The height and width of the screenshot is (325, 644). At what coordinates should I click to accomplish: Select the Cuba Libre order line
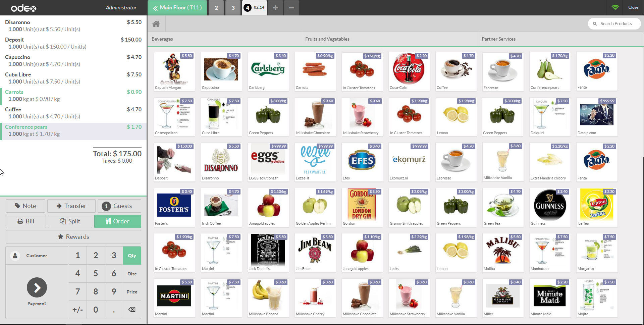click(x=73, y=78)
